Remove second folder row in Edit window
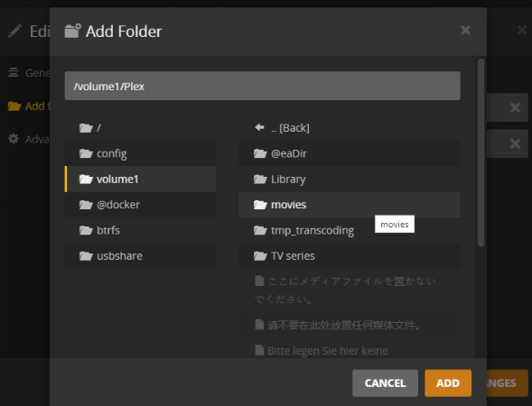The width and height of the screenshot is (532, 406). [515, 143]
